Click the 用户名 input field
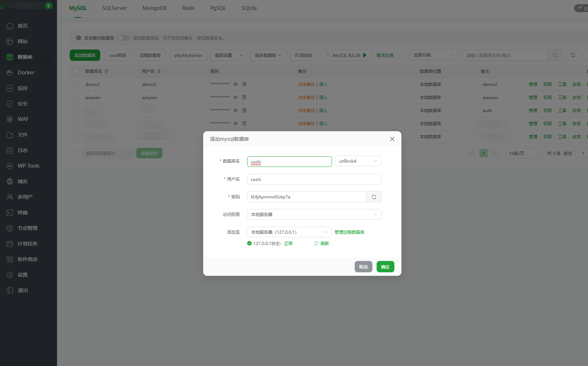Viewport: 588px width, 366px height. pyautogui.click(x=314, y=179)
